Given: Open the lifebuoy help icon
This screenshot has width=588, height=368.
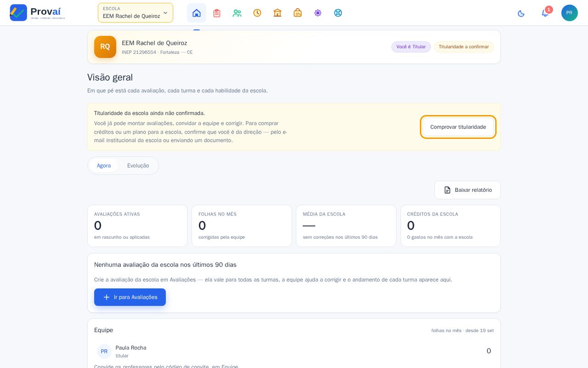Looking at the screenshot, I should coord(338,13).
